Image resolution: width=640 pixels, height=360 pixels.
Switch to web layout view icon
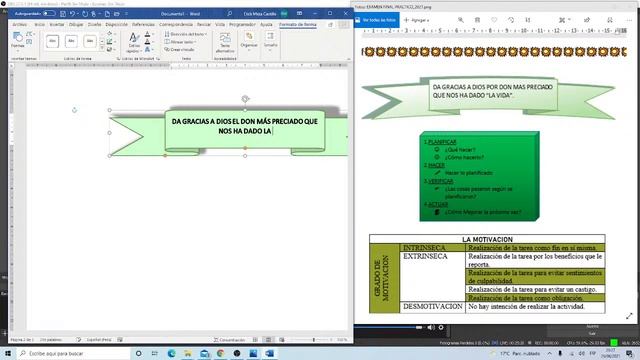(282, 340)
